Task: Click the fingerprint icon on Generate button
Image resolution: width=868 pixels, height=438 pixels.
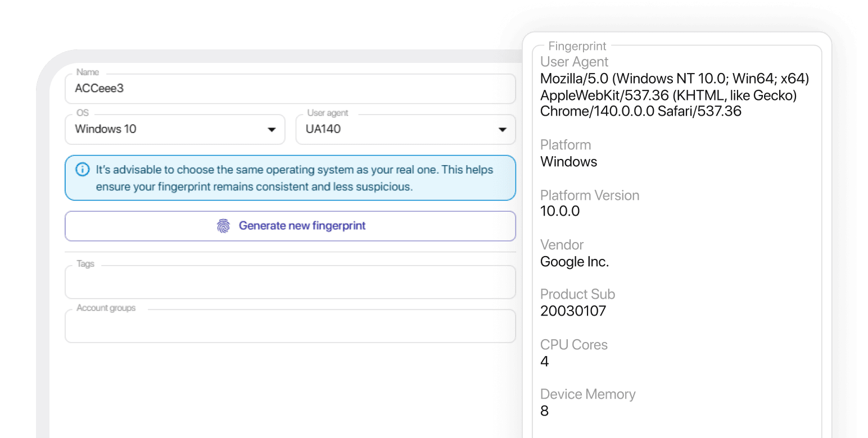Action: [x=223, y=226]
